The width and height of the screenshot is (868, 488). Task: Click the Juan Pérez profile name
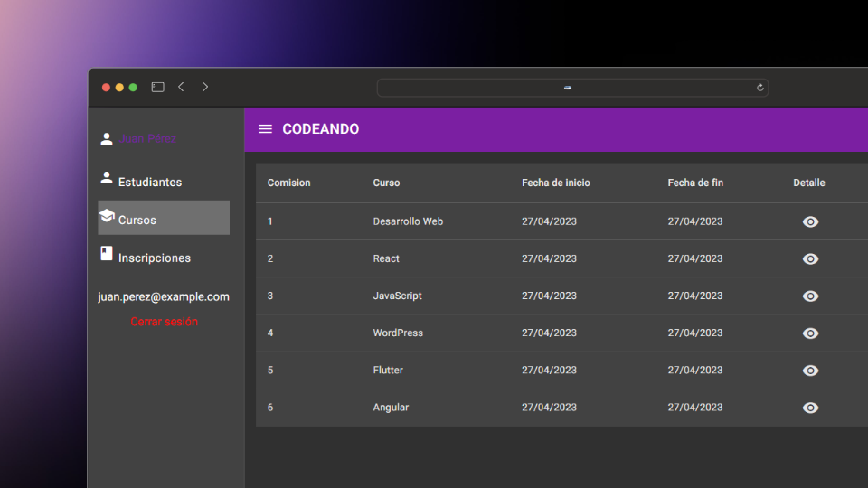tap(146, 139)
